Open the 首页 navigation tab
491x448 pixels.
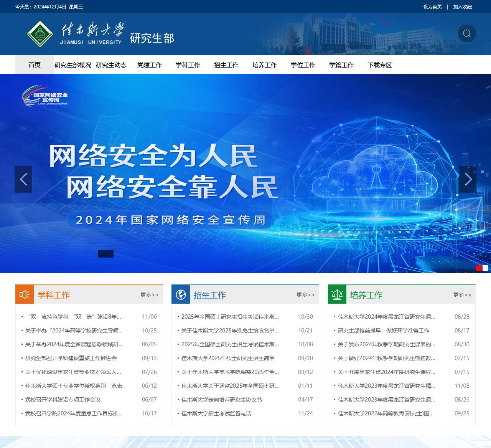35,65
